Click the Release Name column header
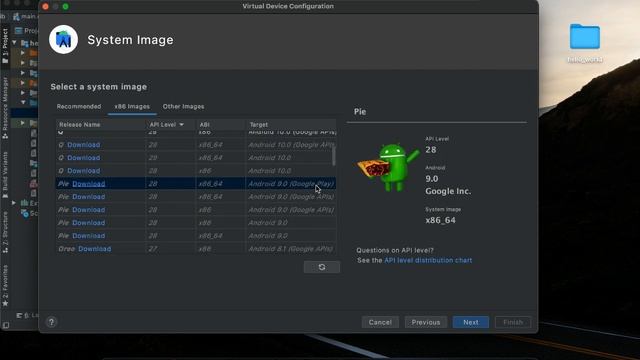Screen dimensions: 640x360 [100, 124]
